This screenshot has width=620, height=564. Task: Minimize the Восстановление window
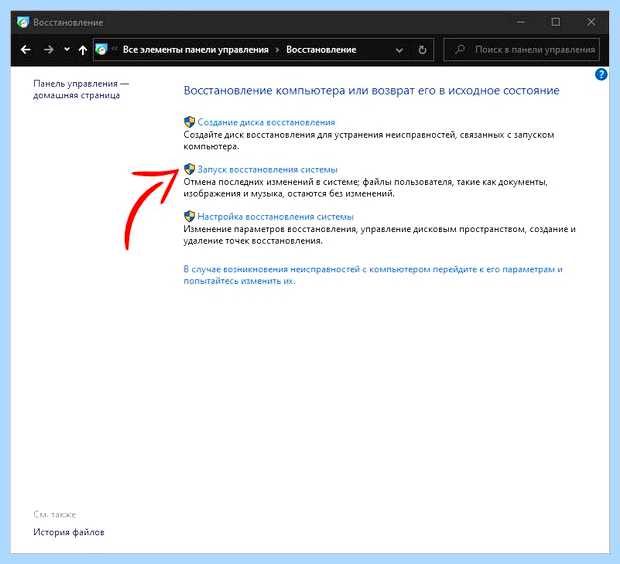pyautogui.click(x=521, y=22)
